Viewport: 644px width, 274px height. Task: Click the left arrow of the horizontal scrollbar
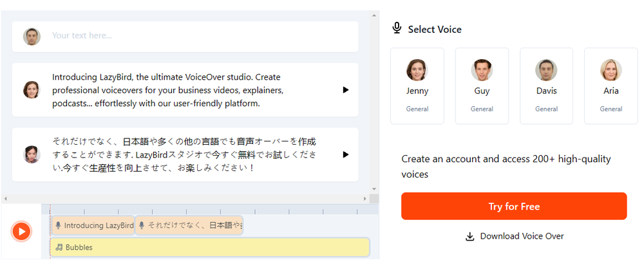coord(5,199)
